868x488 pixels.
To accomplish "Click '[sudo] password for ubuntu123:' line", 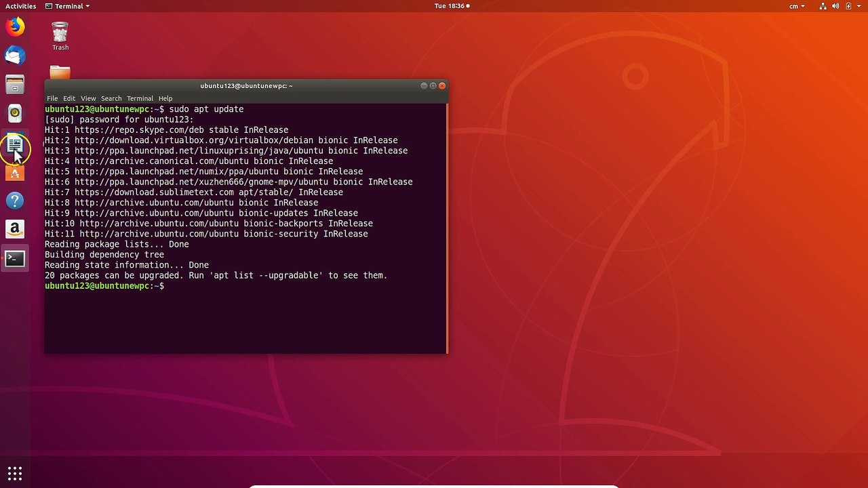I will (119, 119).
